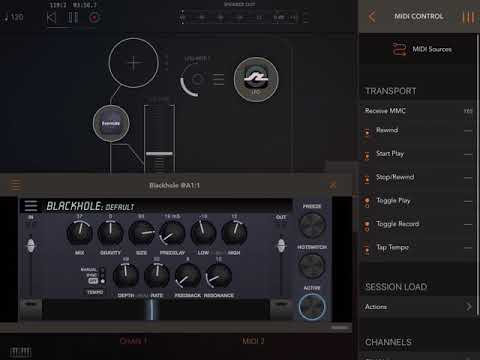Click the PREDELAY knob
The height and width of the screenshot is (360, 480).
coord(172,232)
